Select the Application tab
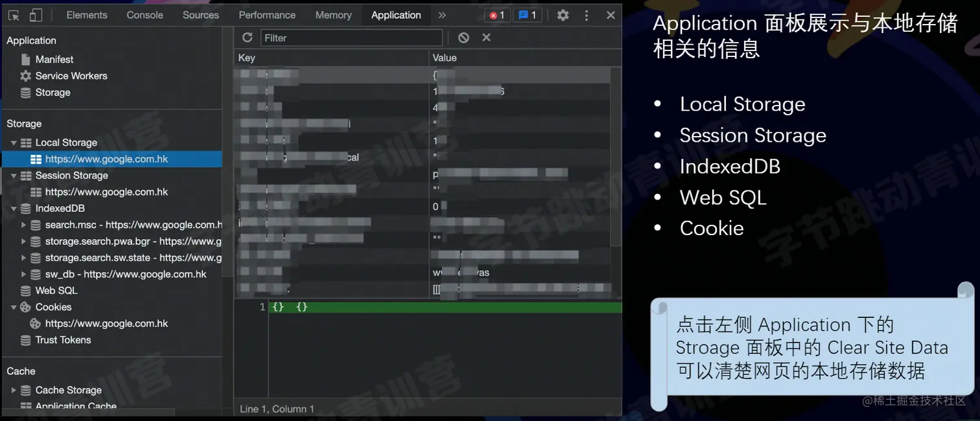 (396, 15)
